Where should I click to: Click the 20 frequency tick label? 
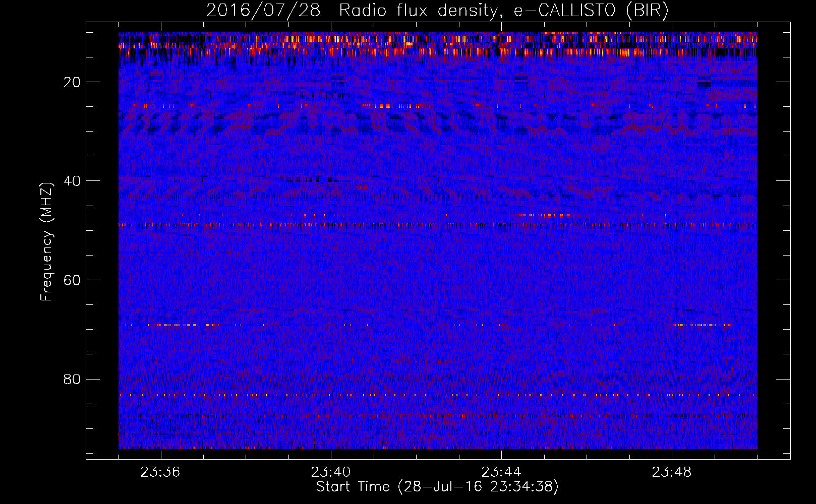coord(73,82)
